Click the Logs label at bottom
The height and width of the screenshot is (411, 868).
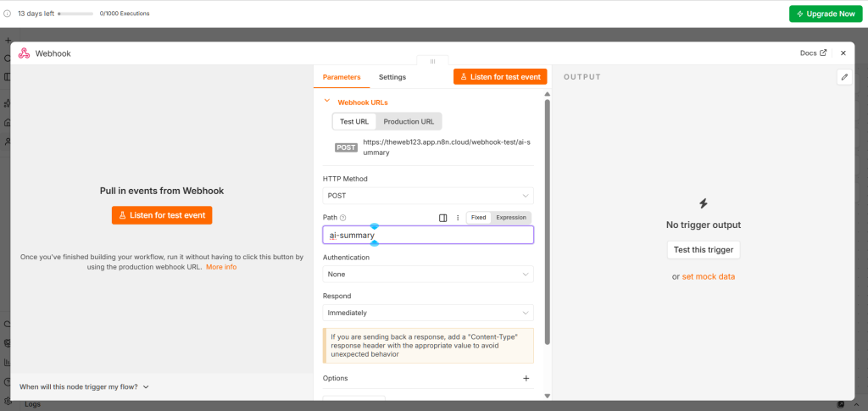coord(33,404)
